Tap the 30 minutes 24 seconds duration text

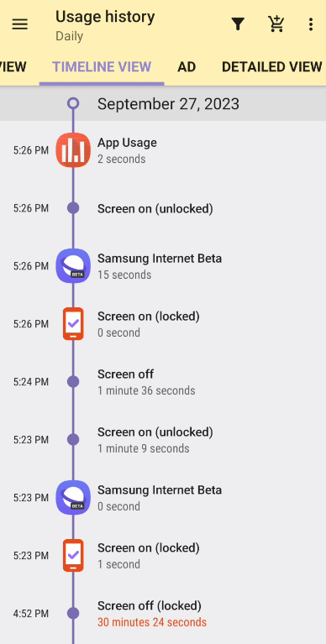tap(152, 622)
